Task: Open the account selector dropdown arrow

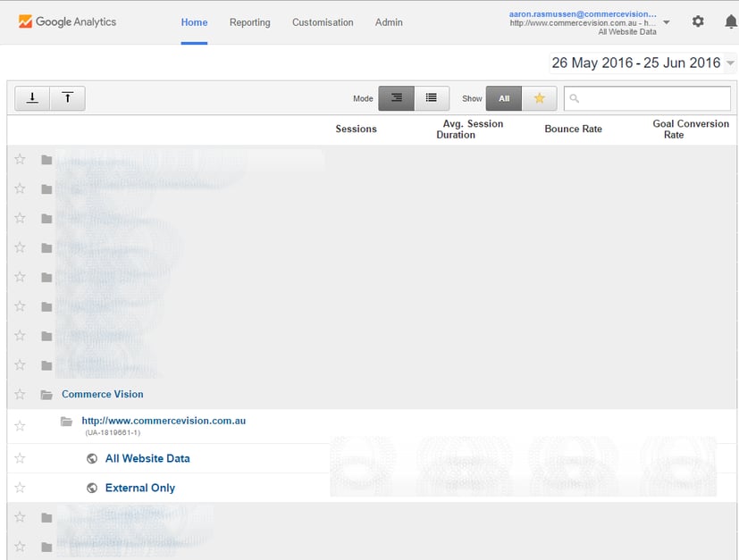Action: pos(667,22)
